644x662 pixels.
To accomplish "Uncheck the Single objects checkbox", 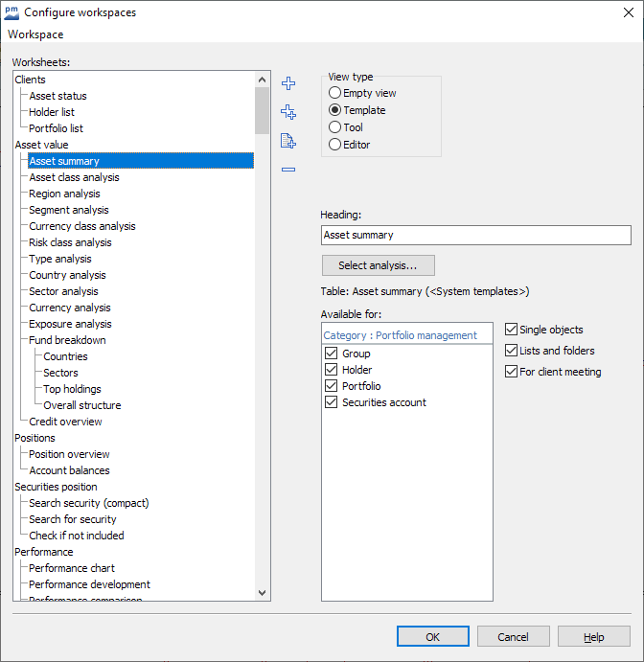I will coord(511,330).
